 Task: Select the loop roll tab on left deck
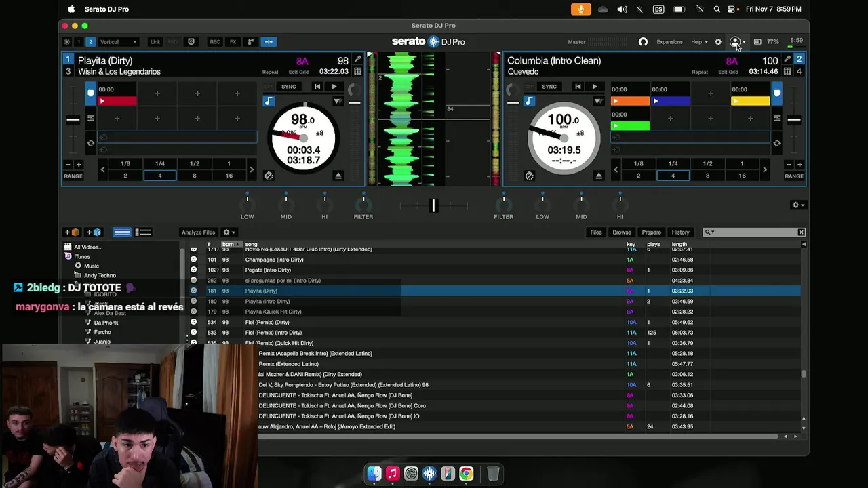pyautogui.click(x=90, y=143)
